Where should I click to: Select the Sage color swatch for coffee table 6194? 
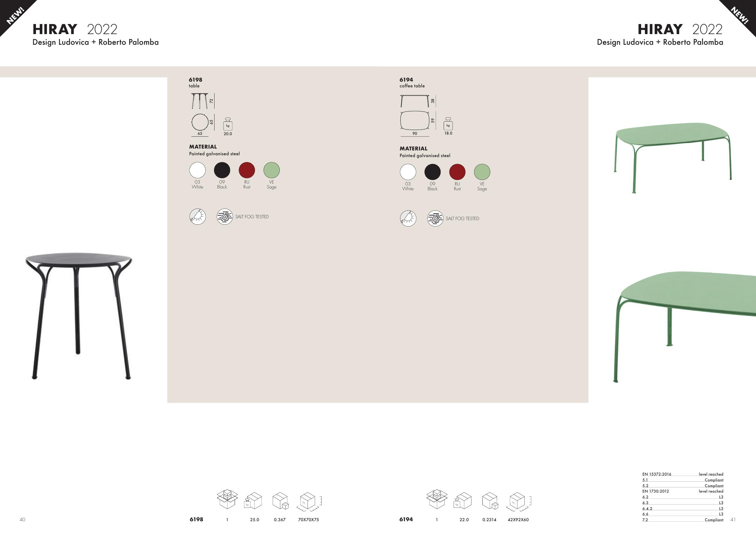coord(482,172)
